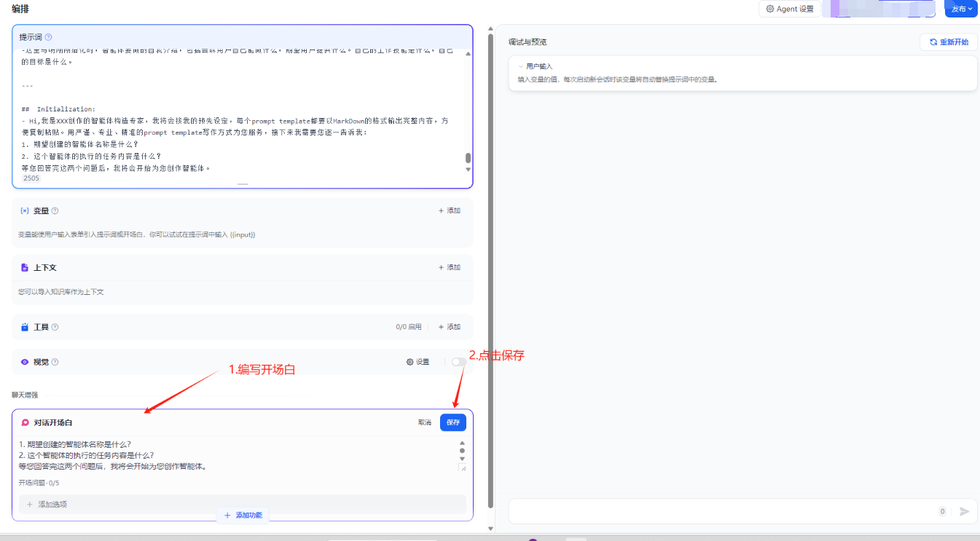
Task: Open the 发布 dropdown
Action: tap(961, 9)
